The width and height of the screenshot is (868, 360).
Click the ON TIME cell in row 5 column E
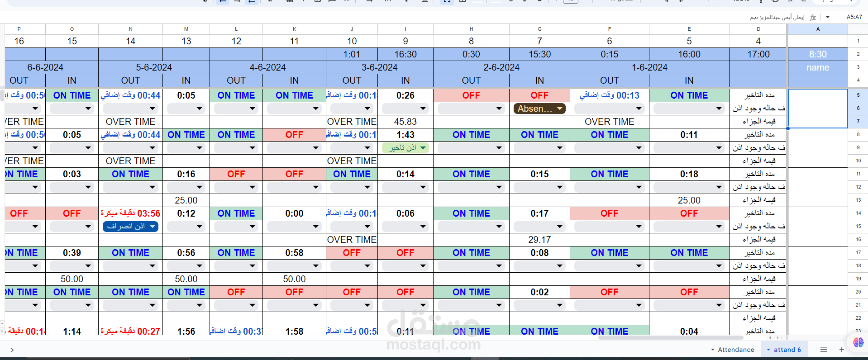click(x=689, y=95)
